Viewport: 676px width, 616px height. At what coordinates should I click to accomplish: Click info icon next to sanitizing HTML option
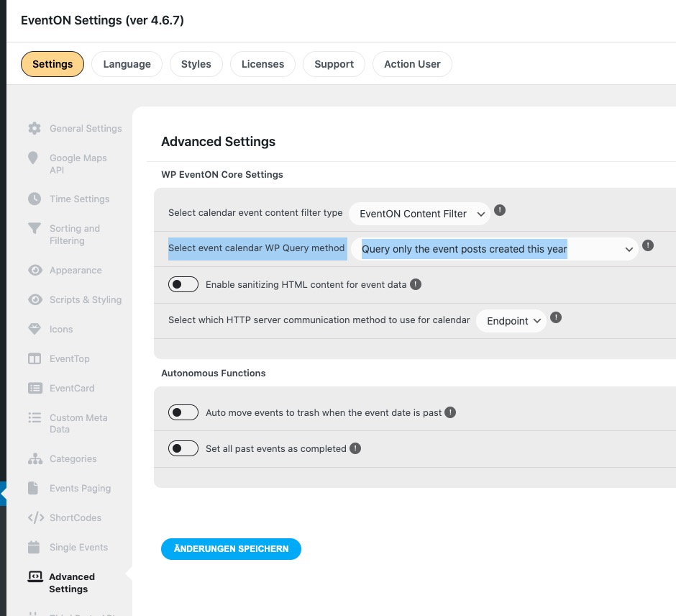[x=415, y=284]
